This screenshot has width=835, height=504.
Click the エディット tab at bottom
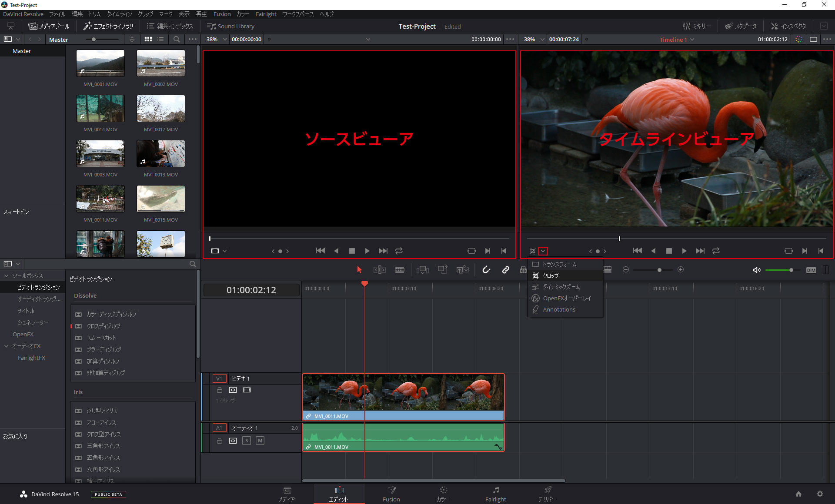339,493
